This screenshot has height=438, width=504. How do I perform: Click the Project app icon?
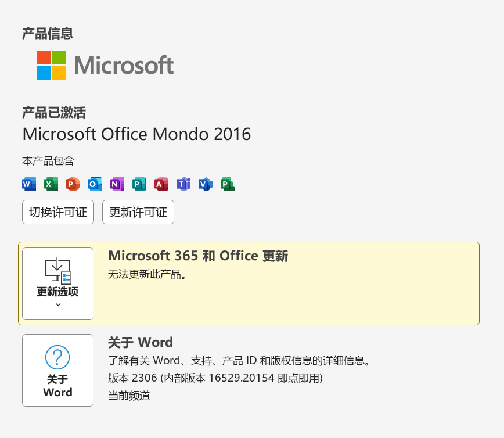pyautogui.click(x=228, y=184)
